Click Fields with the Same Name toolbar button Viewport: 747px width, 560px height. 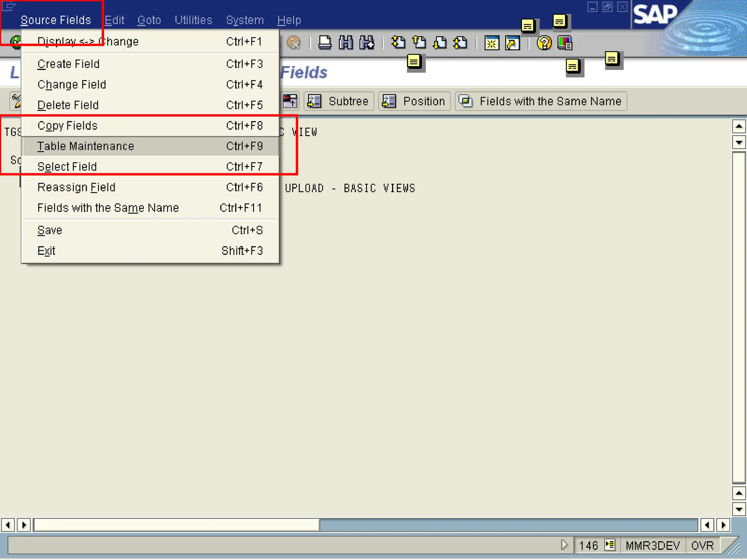coord(541,101)
